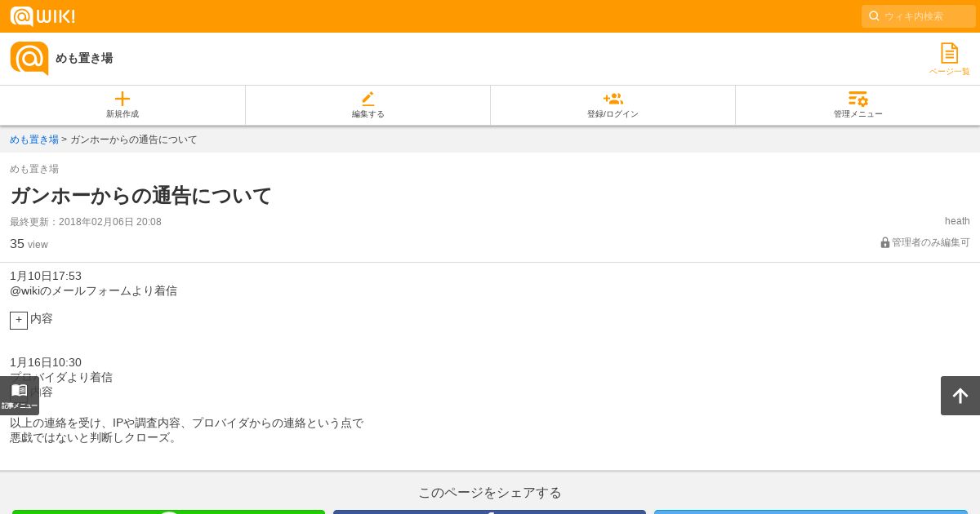Viewport: 980px width, 514px height.
Task: Click the heath author name
Action: 957,221
